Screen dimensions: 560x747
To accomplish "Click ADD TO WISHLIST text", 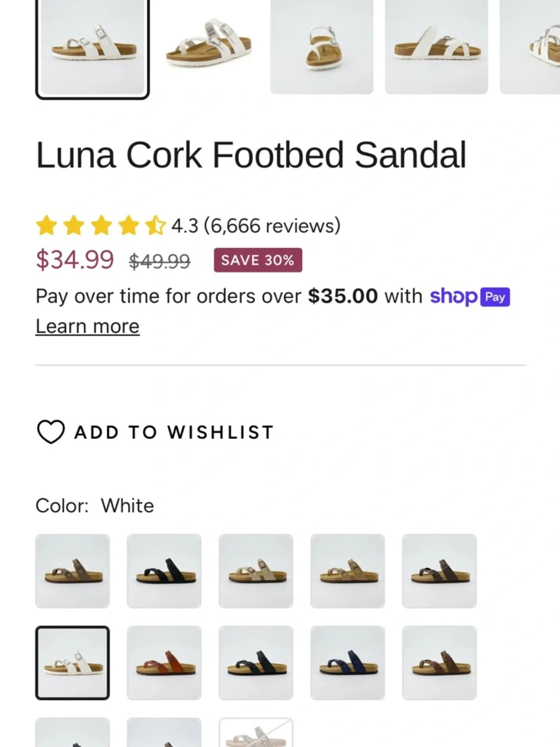I will pyautogui.click(x=174, y=433).
